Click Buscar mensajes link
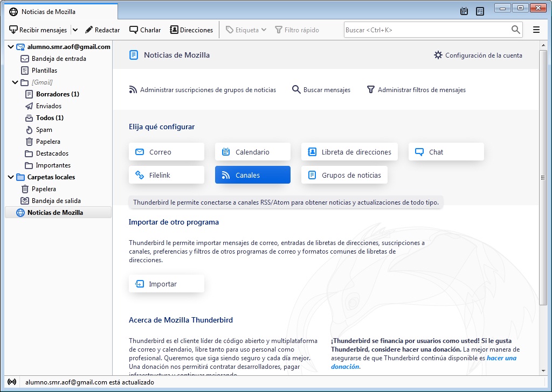The width and height of the screenshot is (552, 392). coord(321,89)
